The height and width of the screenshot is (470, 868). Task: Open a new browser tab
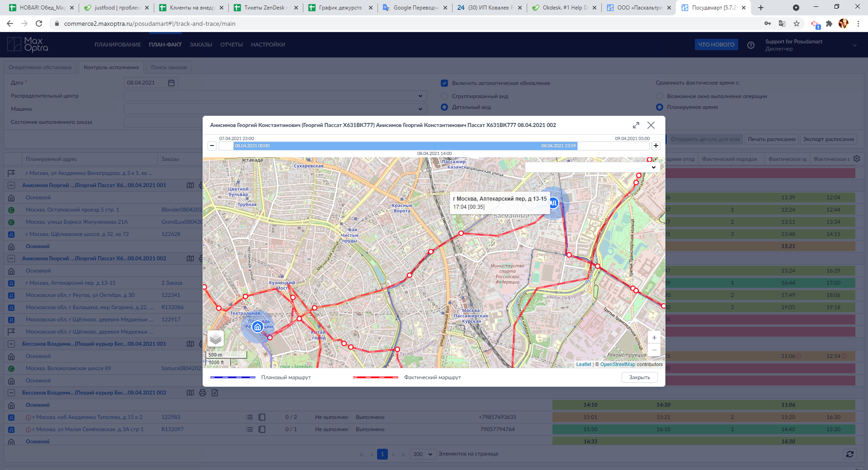click(761, 8)
